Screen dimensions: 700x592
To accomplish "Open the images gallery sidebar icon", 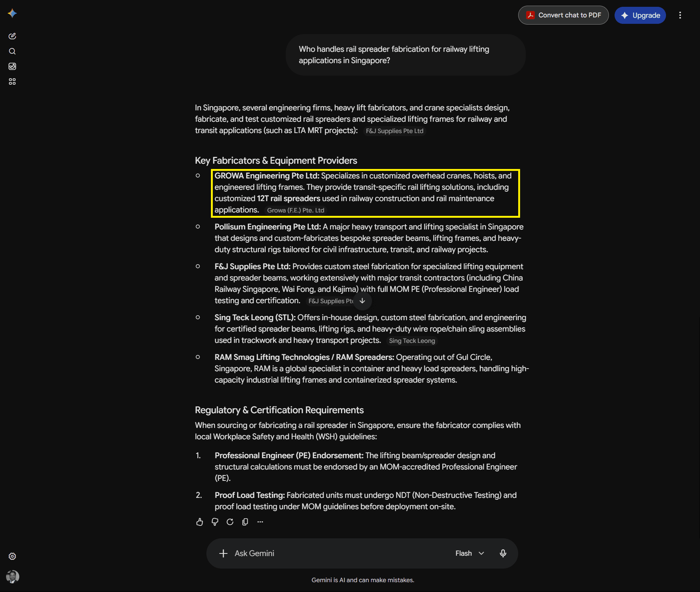I will [12, 67].
